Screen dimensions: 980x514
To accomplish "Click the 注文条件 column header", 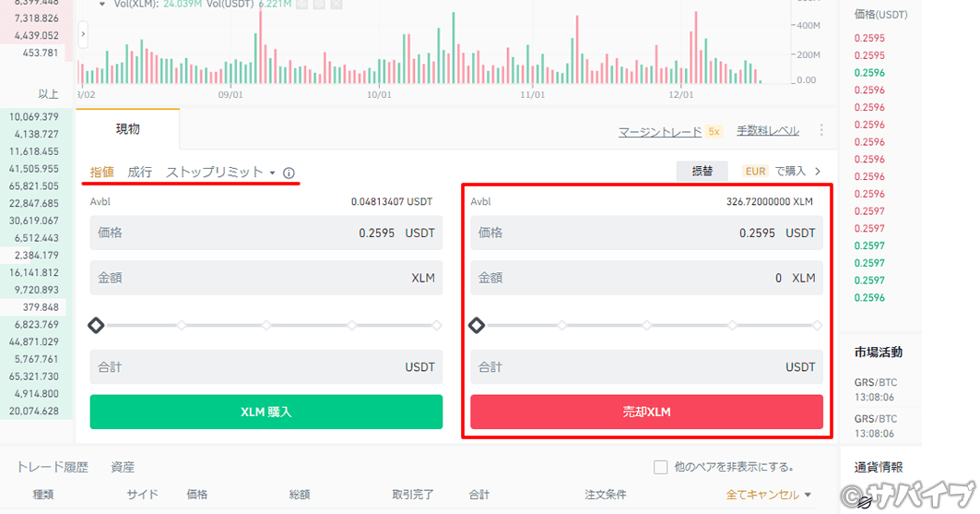I will coord(606,495).
